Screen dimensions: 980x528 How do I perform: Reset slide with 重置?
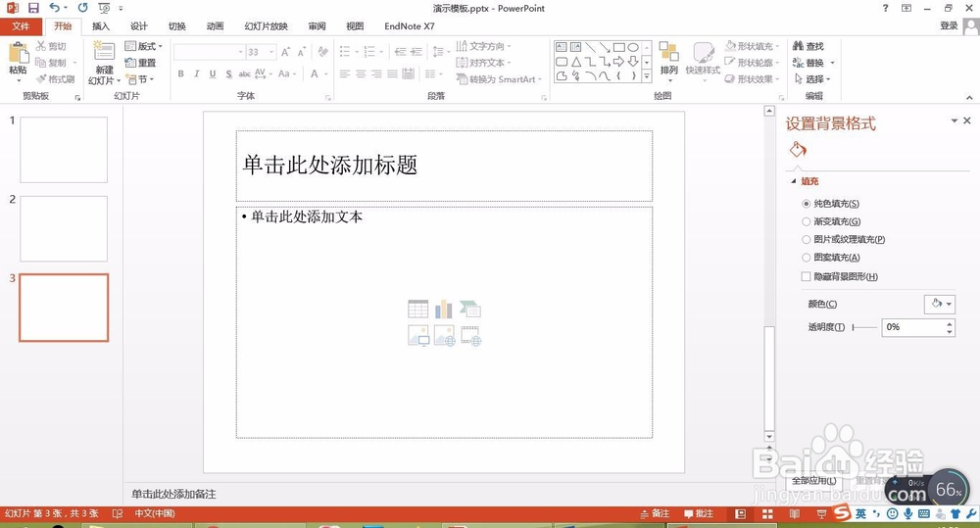point(140,63)
